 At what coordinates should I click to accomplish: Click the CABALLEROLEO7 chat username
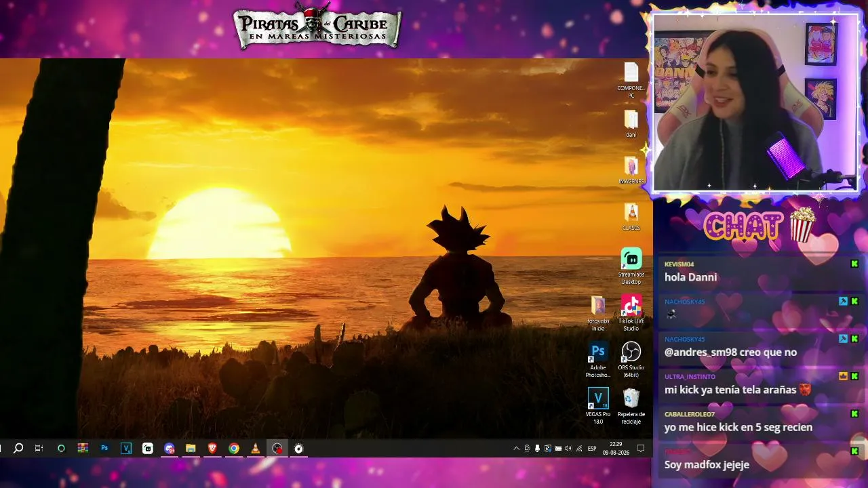click(x=690, y=414)
